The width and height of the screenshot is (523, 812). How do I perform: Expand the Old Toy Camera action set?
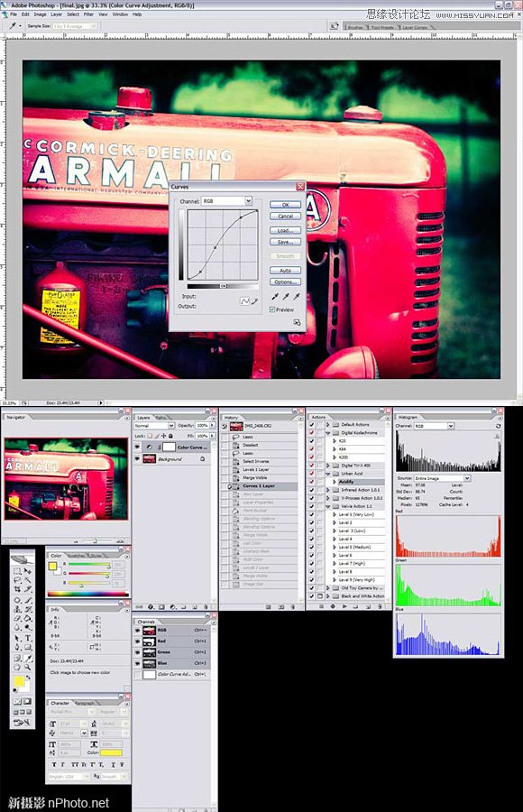click(328, 587)
